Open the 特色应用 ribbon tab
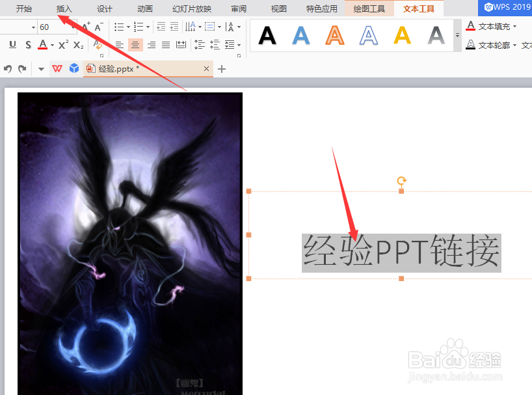This screenshot has width=532, height=395. 322,8
